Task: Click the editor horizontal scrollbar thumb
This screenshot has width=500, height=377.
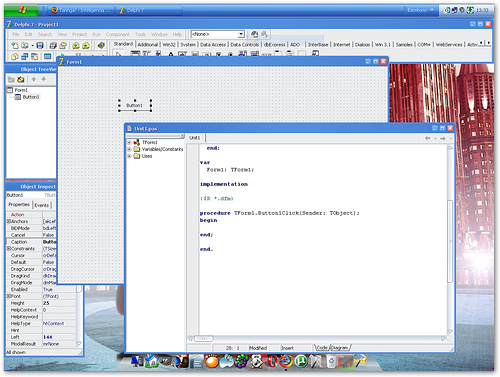Action: [203, 339]
